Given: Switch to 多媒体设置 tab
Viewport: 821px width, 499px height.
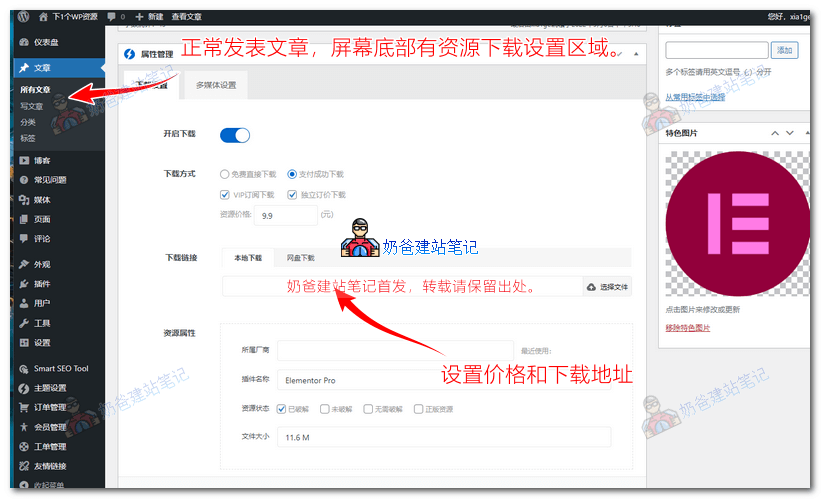Looking at the screenshot, I should [x=216, y=85].
